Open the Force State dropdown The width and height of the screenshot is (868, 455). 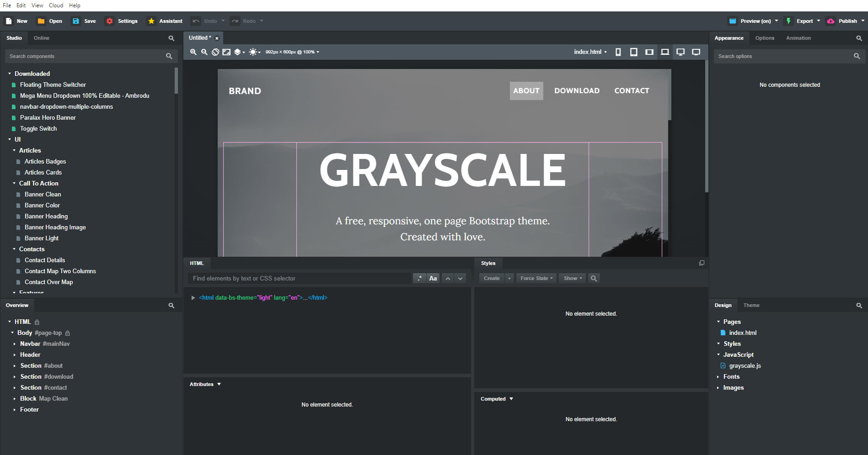(536, 278)
